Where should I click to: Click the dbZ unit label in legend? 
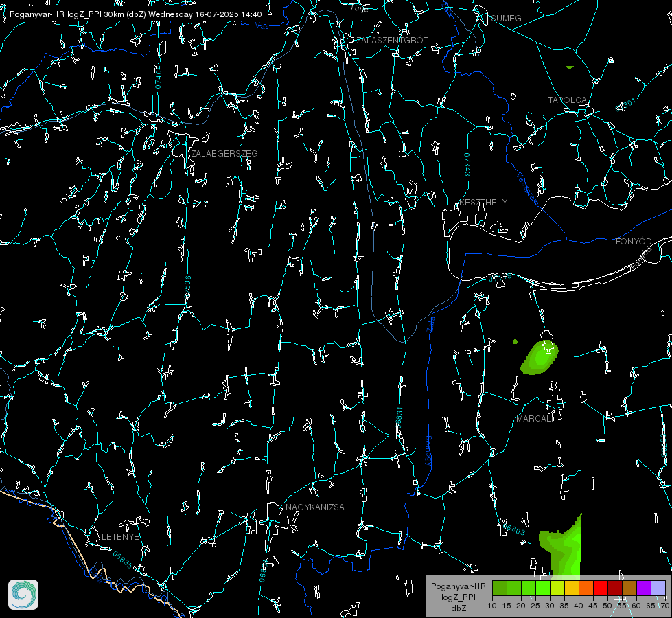point(458,608)
